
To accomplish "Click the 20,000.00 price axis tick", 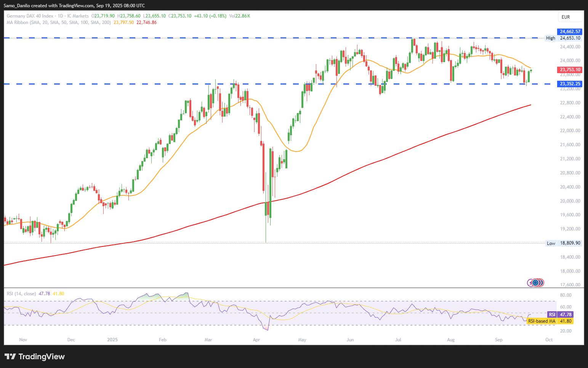I will coord(570,201).
